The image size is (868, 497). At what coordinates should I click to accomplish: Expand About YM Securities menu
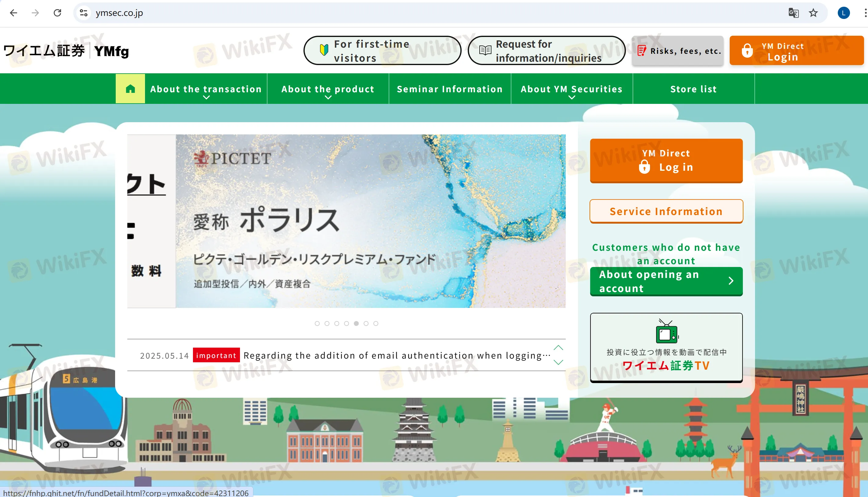coord(572,89)
